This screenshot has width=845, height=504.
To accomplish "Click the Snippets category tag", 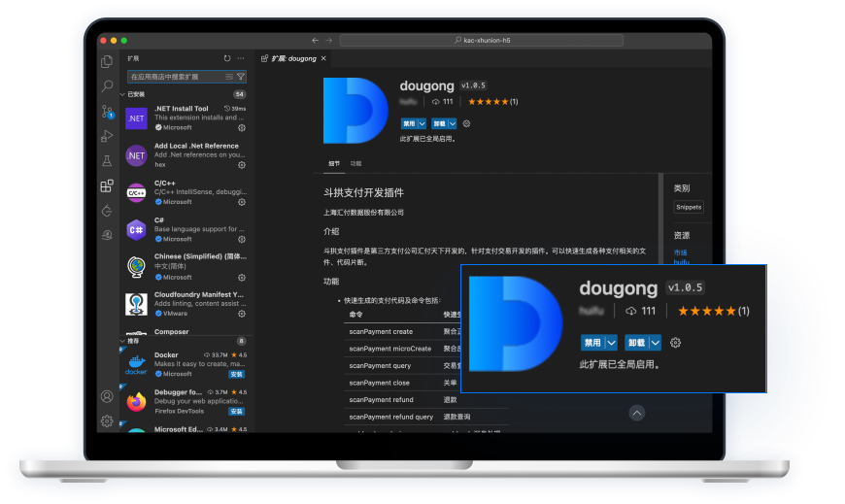I will click(x=689, y=207).
